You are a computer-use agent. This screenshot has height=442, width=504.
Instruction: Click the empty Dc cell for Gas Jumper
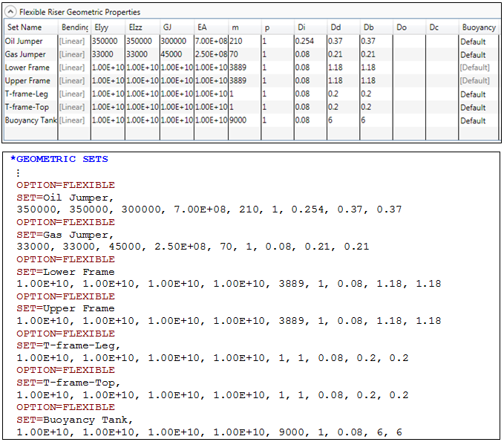coord(442,54)
